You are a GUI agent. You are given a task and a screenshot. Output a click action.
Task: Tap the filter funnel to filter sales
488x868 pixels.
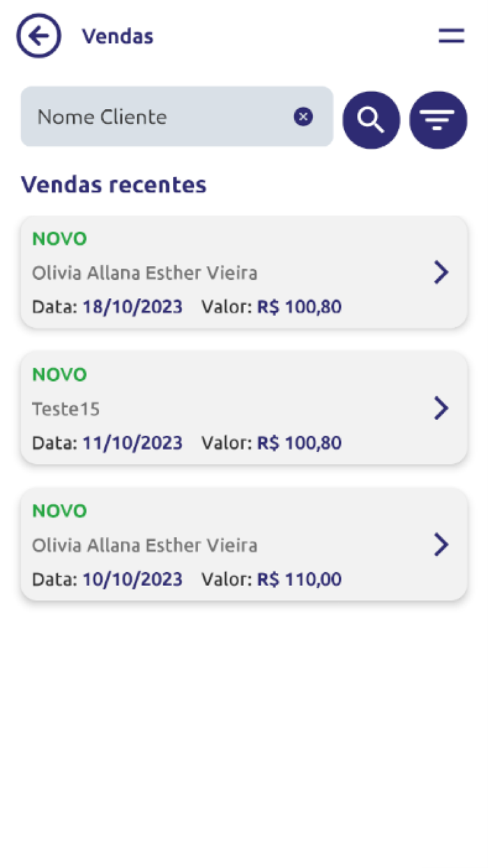pyautogui.click(x=437, y=119)
